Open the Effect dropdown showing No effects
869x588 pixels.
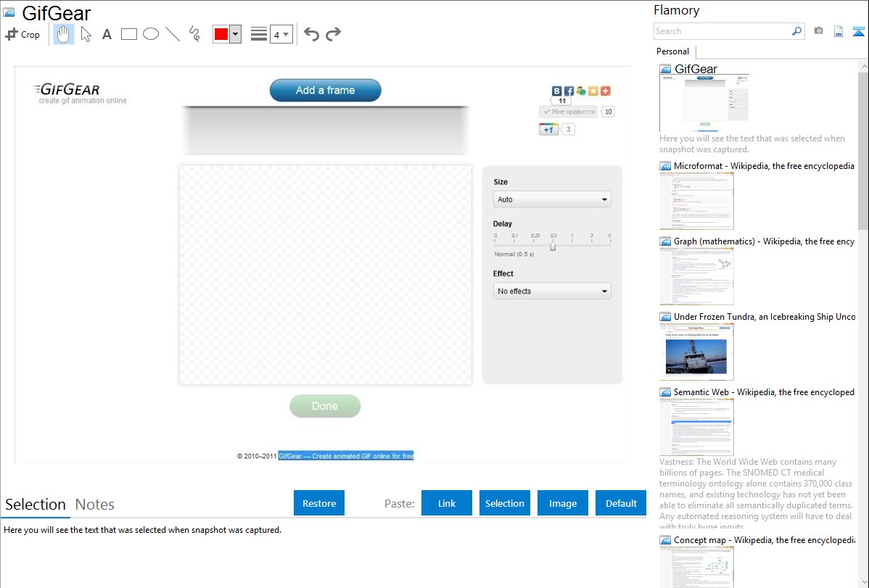(552, 291)
